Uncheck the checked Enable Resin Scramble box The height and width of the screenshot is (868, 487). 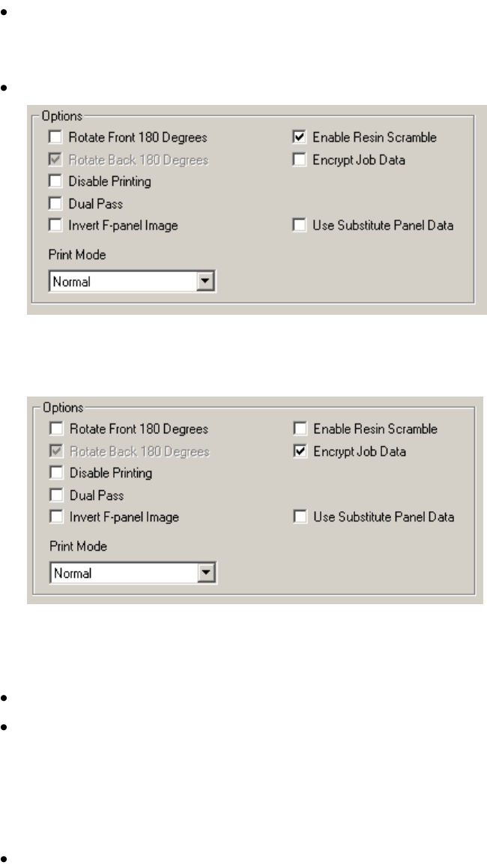[299, 136]
